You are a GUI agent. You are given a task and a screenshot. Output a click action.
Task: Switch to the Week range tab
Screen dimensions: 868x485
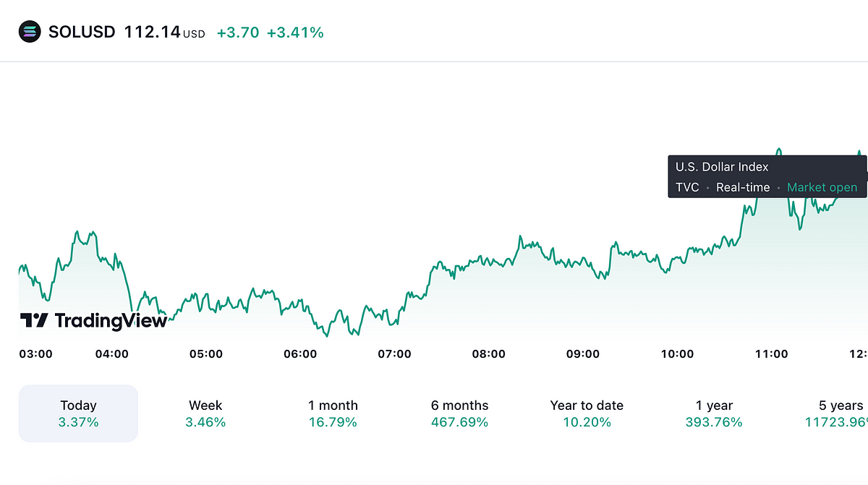click(x=205, y=413)
